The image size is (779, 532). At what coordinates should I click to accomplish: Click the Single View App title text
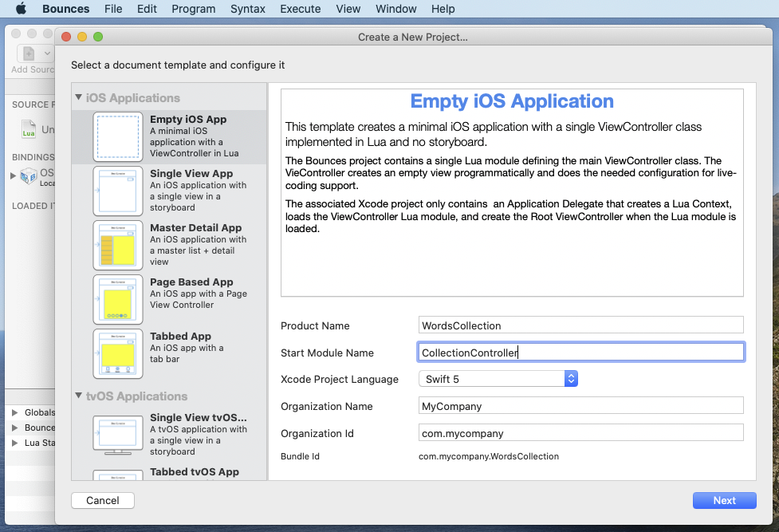(x=191, y=174)
